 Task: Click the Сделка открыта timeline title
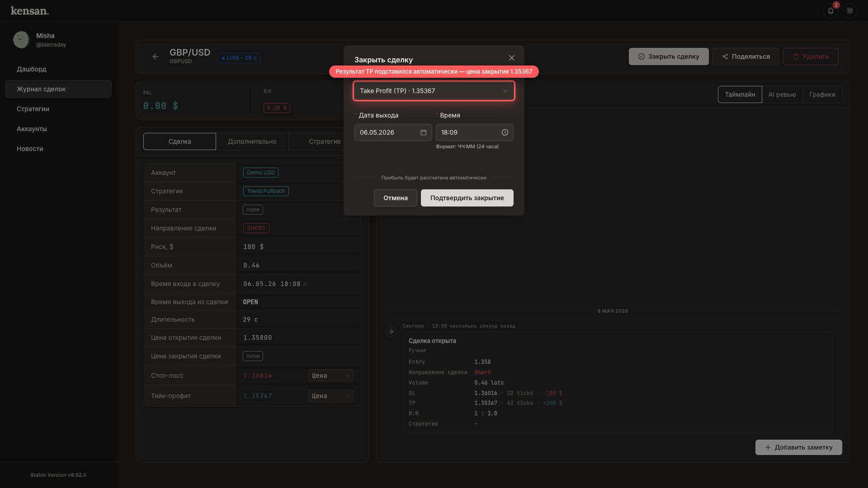coord(432,341)
